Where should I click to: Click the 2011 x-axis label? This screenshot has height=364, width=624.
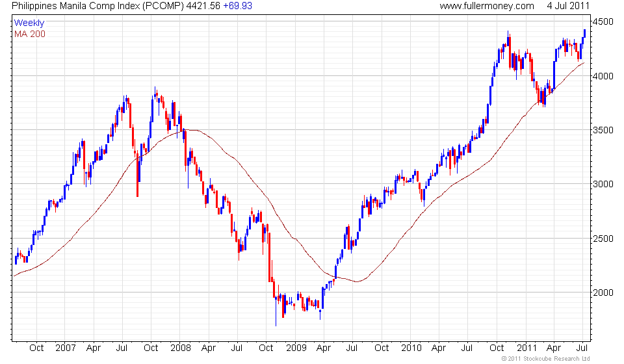coord(527,348)
